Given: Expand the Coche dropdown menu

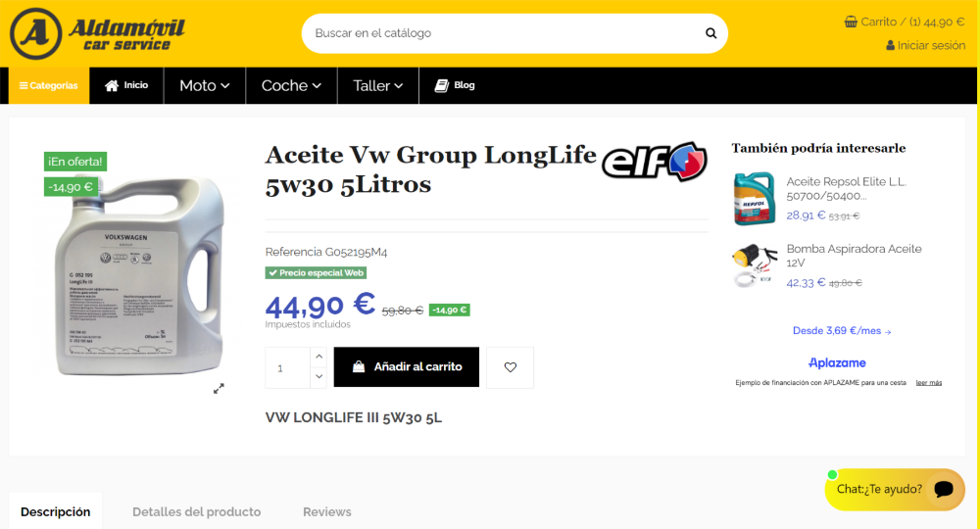Looking at the screenshot, I should click(291, 85).
